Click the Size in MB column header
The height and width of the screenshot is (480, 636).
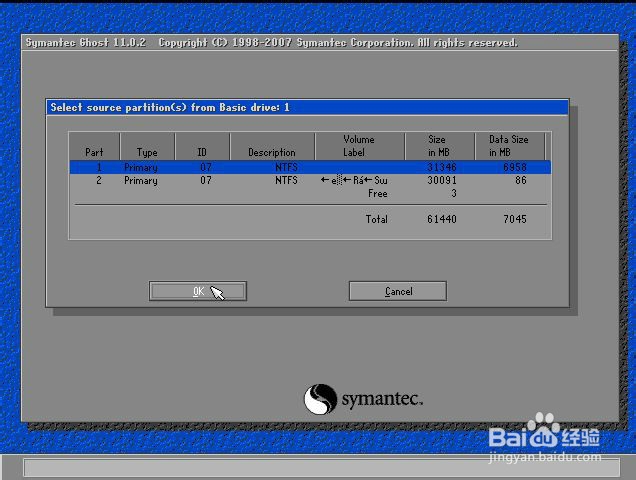coord(438,146)
